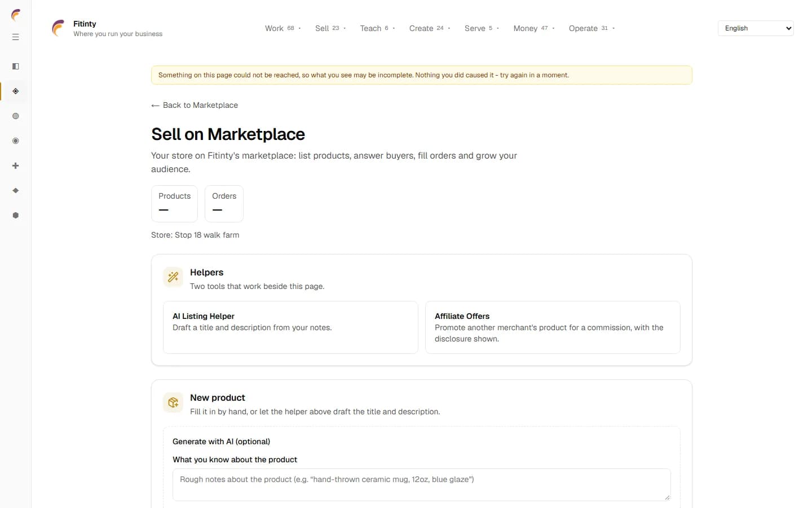Click the product notes text area

(422, 485)
